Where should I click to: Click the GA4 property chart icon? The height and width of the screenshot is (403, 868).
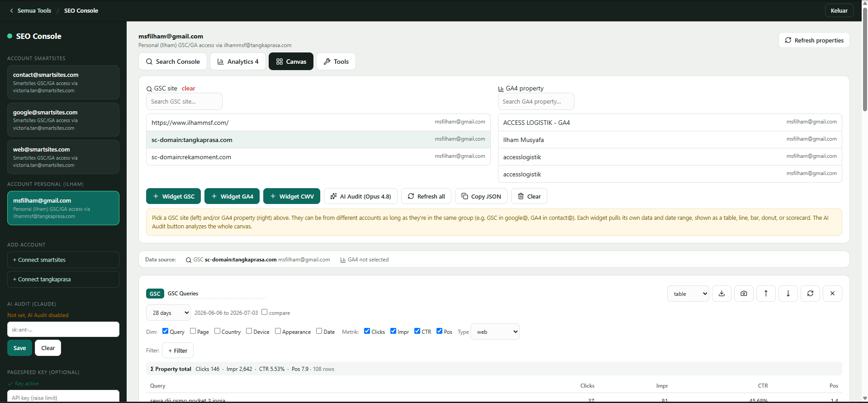[x=501, y=89]
